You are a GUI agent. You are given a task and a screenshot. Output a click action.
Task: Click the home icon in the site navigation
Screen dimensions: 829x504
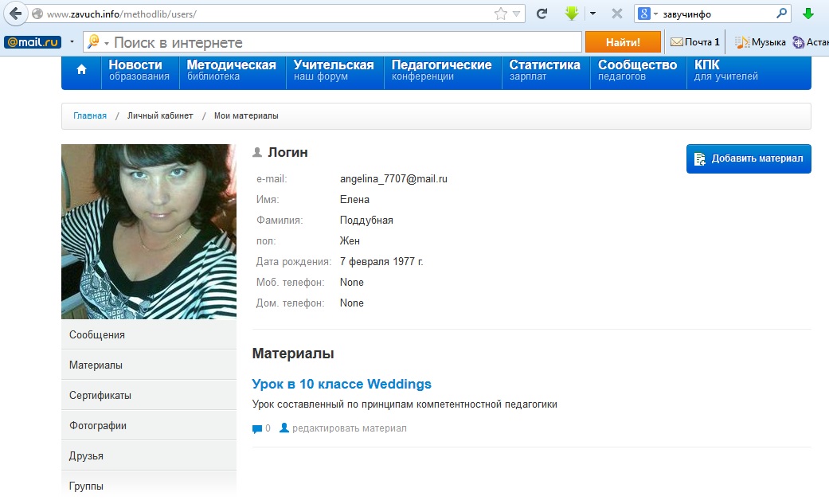tap(81, 70)
